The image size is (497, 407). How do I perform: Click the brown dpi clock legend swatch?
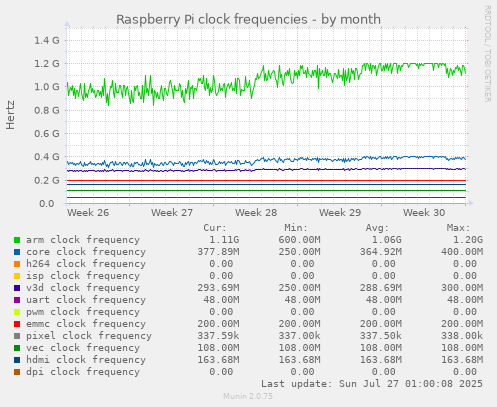coord(17,372)
